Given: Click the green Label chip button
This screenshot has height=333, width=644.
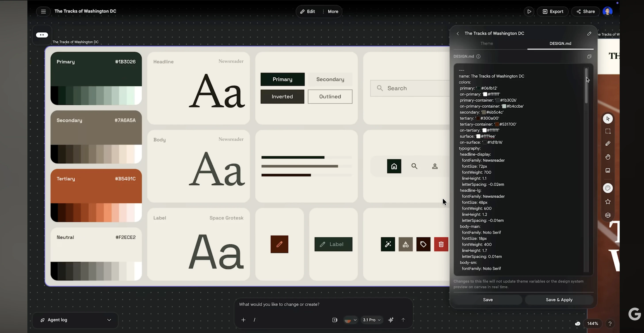Looking at the screenshot, I should pos(333,244).
